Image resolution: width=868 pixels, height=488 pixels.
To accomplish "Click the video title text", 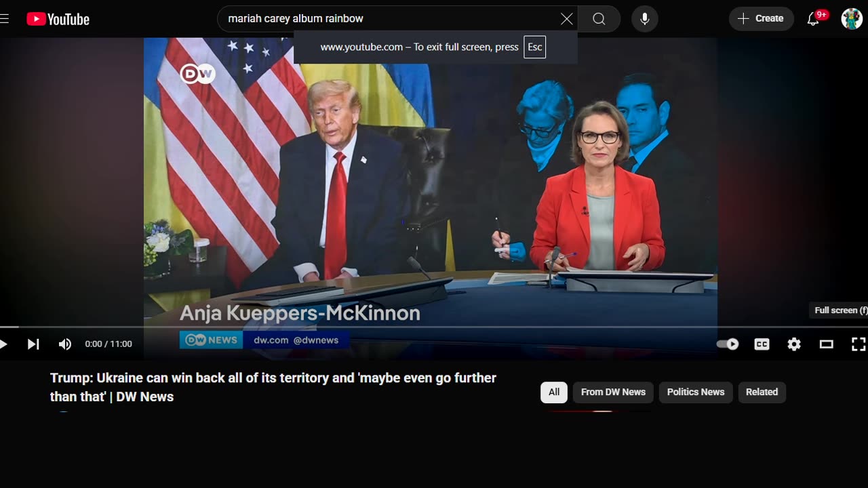I will pos(273,387).
